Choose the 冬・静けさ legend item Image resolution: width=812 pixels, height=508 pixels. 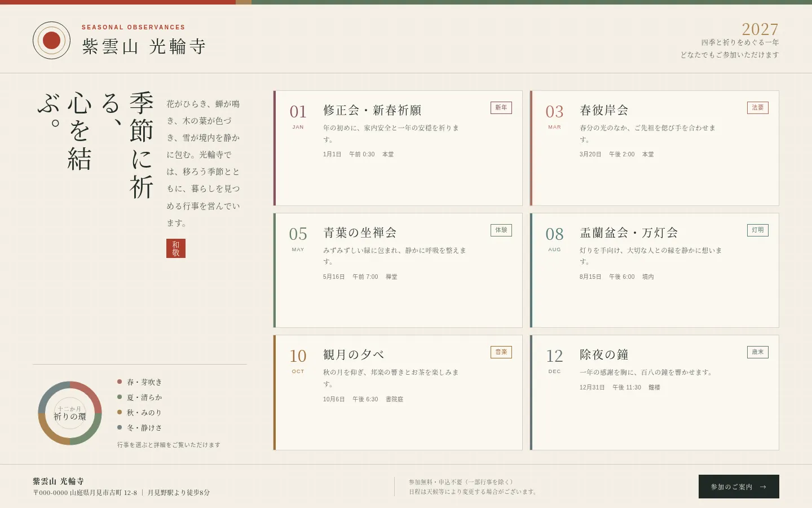tap(140, 428)
